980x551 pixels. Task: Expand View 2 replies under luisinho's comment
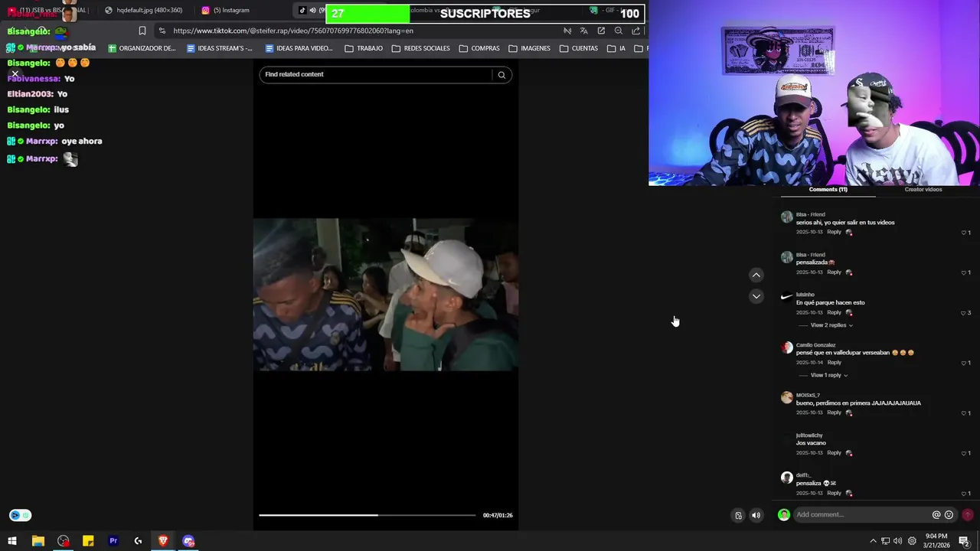tap(831, 325)
